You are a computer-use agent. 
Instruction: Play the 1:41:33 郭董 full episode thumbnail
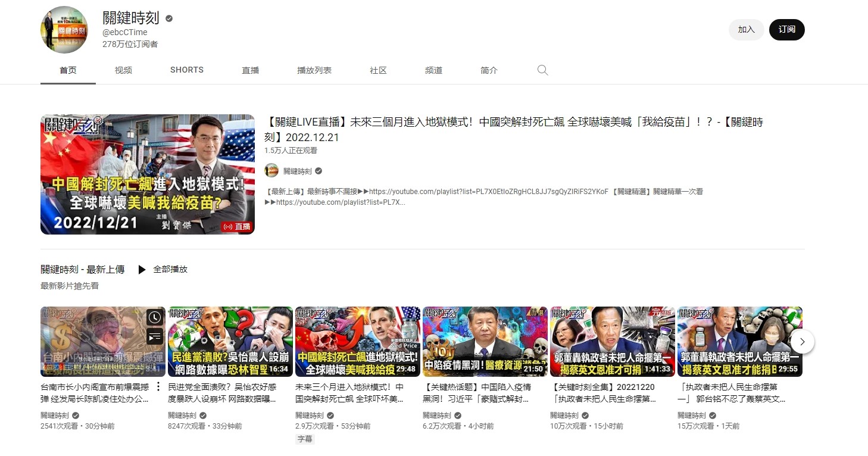(612, 342)
